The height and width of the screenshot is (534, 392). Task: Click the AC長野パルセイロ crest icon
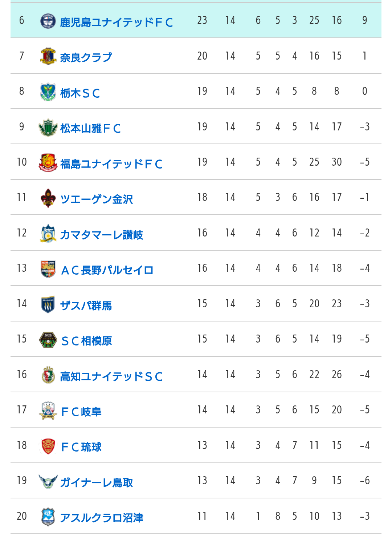pyautogui.click(x=48, y=269)
